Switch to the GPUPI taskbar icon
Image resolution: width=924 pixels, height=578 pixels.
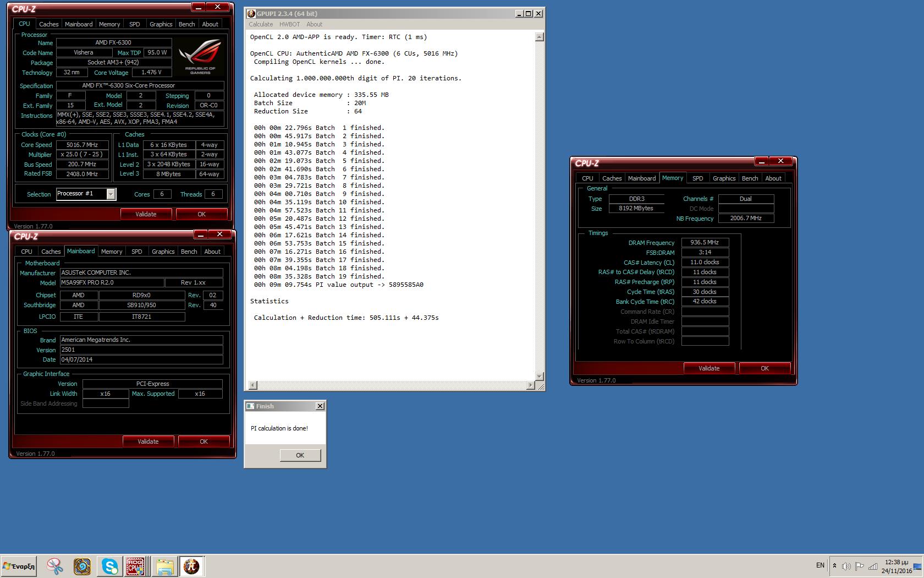click(191, 566)
